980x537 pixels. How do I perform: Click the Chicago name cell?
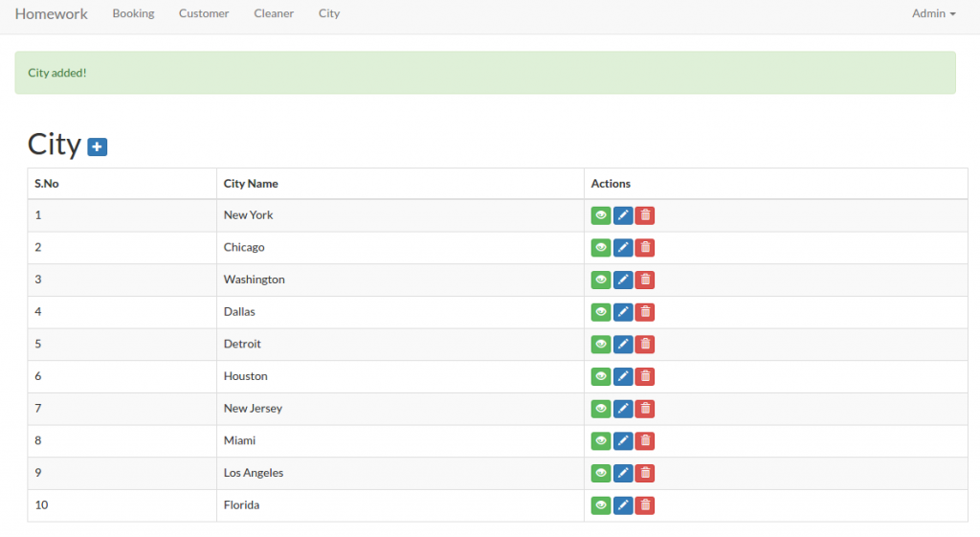click(400, 248)
